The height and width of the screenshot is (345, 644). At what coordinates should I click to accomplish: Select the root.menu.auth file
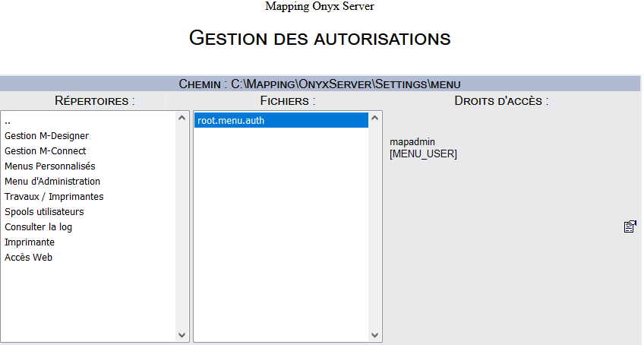pyautogui.click(x=231, y=120)
